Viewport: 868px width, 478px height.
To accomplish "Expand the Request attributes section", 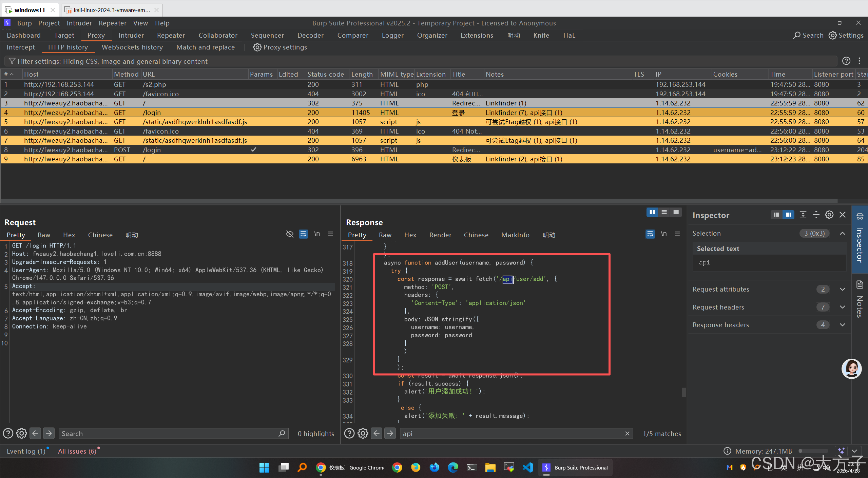I will pos(842,289).
